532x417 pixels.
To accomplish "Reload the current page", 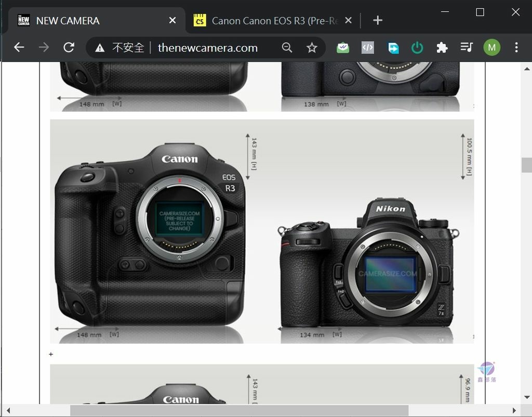I will click(x=69, y=47).
